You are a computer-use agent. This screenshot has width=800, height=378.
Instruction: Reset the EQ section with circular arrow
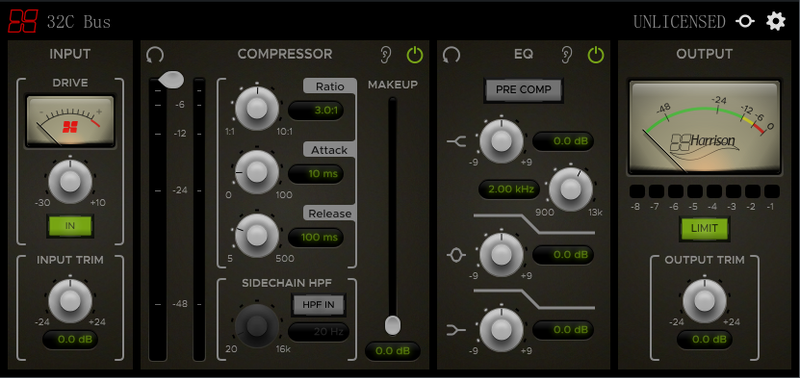coord(451,55)
